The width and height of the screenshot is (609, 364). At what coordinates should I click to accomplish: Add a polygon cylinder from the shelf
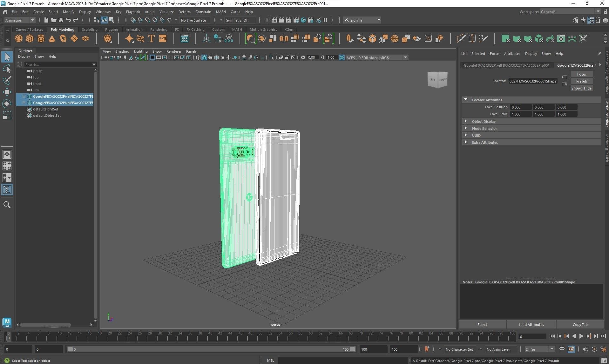tap(41, 39)
